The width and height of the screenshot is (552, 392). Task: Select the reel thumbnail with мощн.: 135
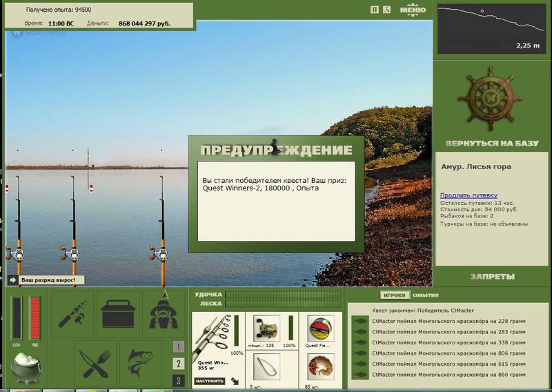pos(266,329)
